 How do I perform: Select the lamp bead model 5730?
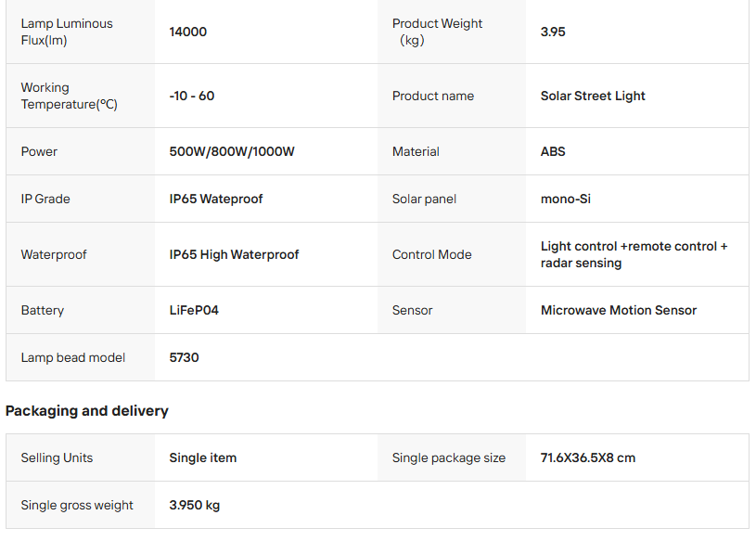(x=184, y=357)
